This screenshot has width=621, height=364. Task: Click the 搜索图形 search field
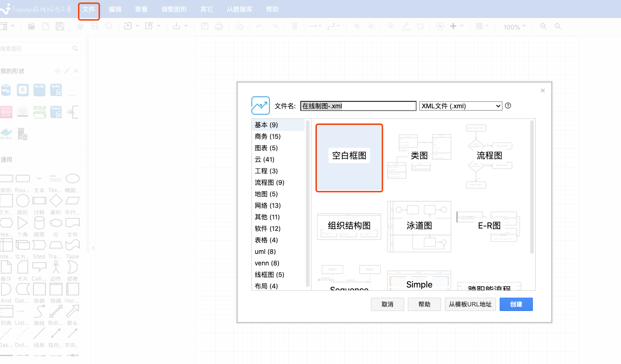click(40, 48)
